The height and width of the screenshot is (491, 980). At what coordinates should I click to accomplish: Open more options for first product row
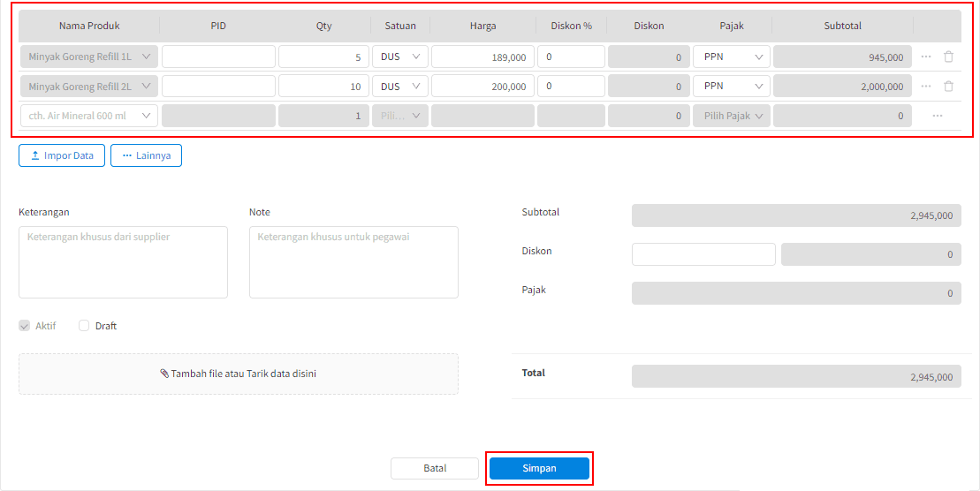(x=926, y=57)
